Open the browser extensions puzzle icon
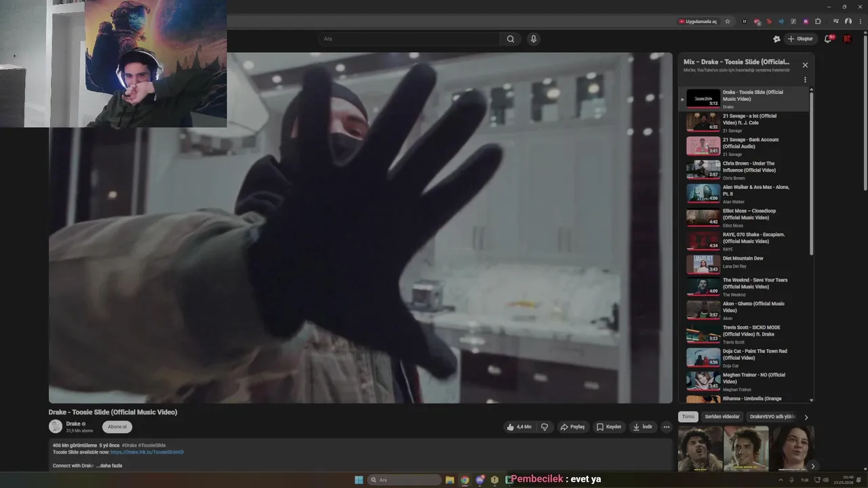This screenshot has width=868, height=488. tap(816, 22)
